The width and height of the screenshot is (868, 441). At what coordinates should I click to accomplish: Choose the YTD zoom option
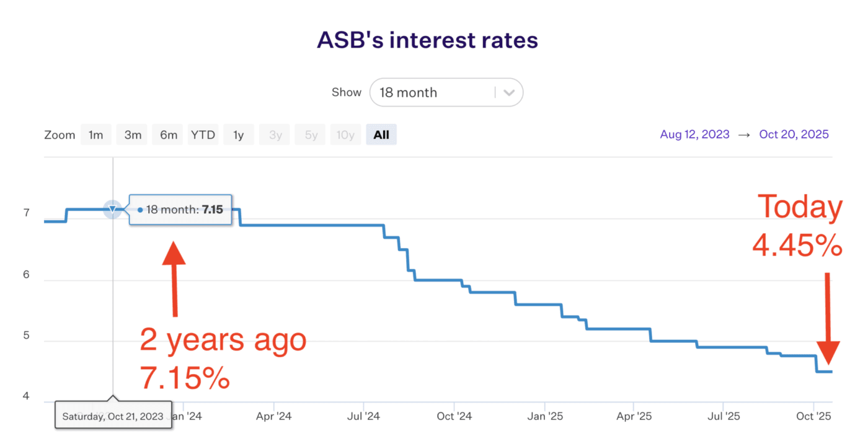click(203, 135)
